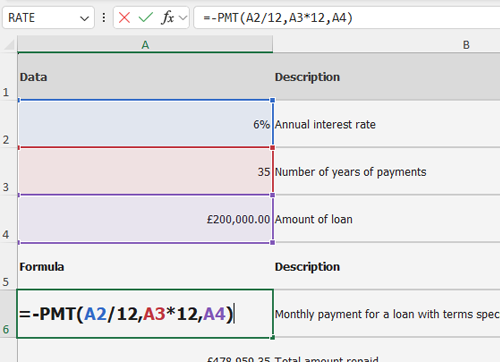This screenshot has width=500, height=362.
Task: Select column A header
Action: 145,45
